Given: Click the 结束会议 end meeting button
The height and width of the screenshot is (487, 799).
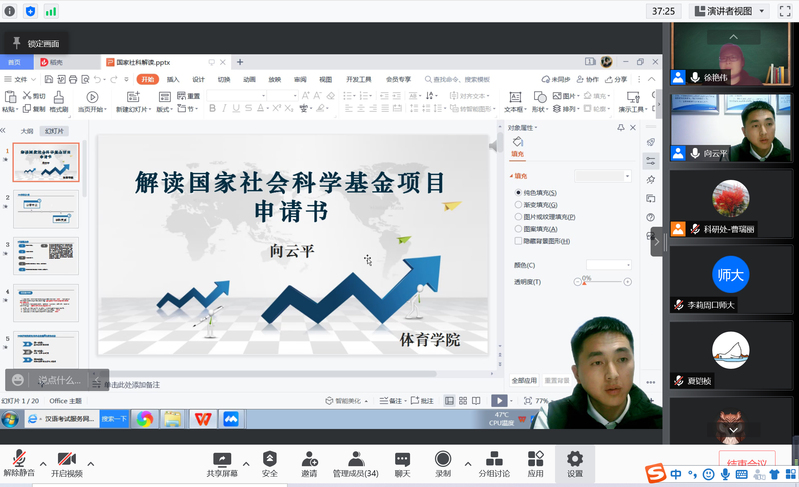Looking at the screenshot, I should pos(747,463).
